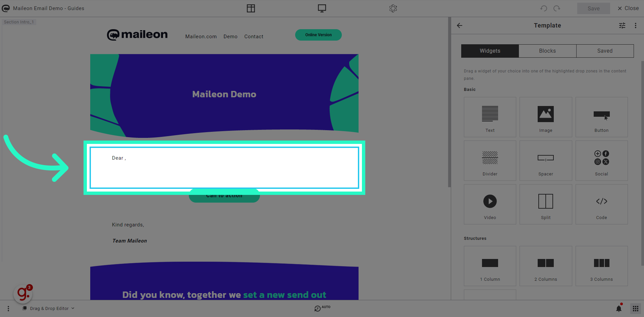Click the Online Version button
The width and height of the screenshot is (644, 317).
318,35
